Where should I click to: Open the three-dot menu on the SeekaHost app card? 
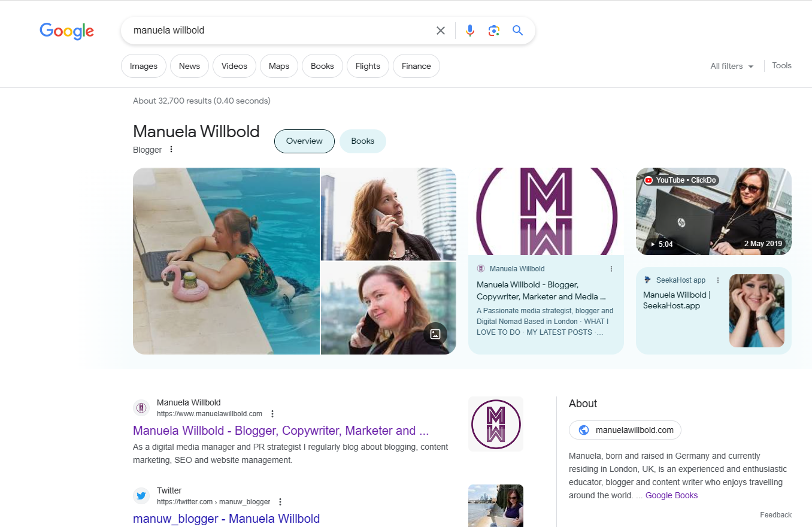pyautogui.click(x=718, y=280)
